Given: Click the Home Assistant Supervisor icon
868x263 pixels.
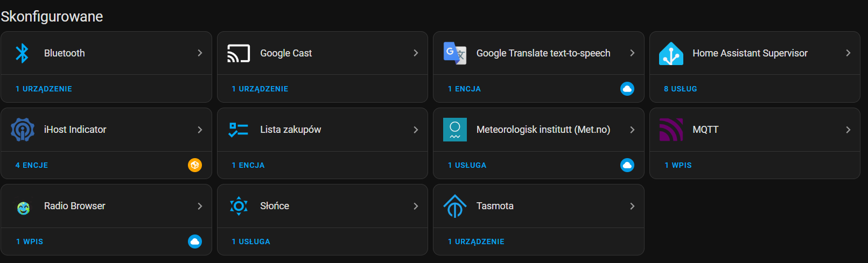Looking at the screenshot, I should 671,53.
